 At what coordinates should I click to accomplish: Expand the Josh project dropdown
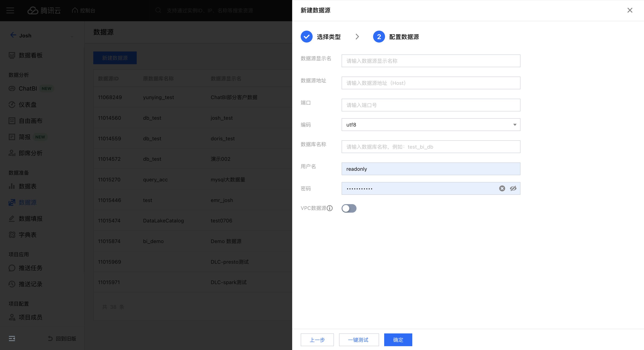[72, 36]
